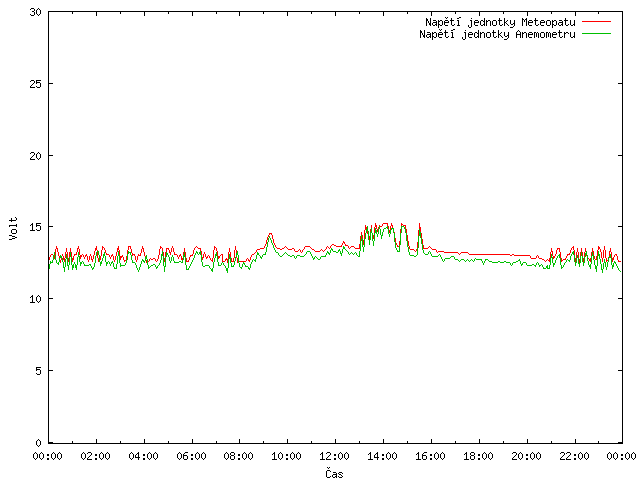Click the 10:00 time label
Viewport: 640px width, 480px height.
click(287, 456)
